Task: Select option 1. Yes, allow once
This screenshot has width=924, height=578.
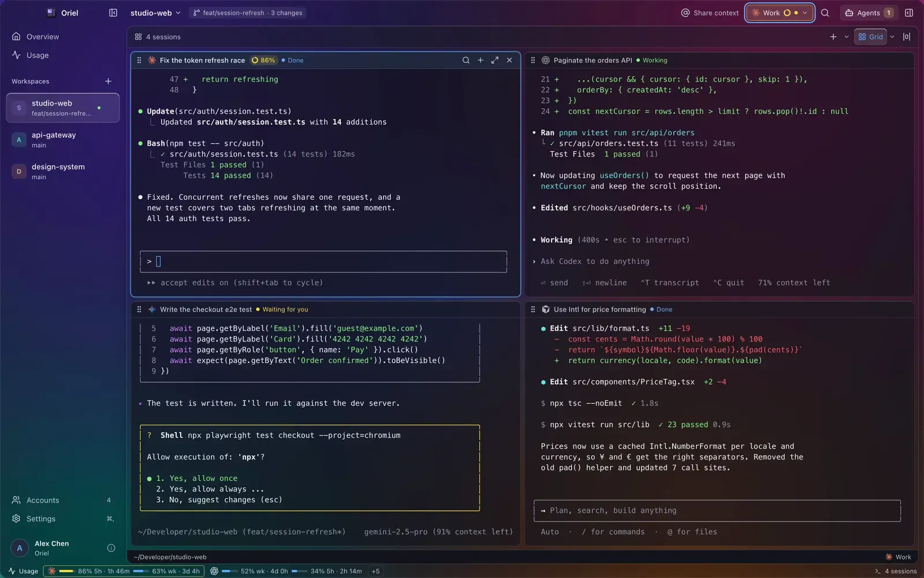Action: click(x=196, y=479)
